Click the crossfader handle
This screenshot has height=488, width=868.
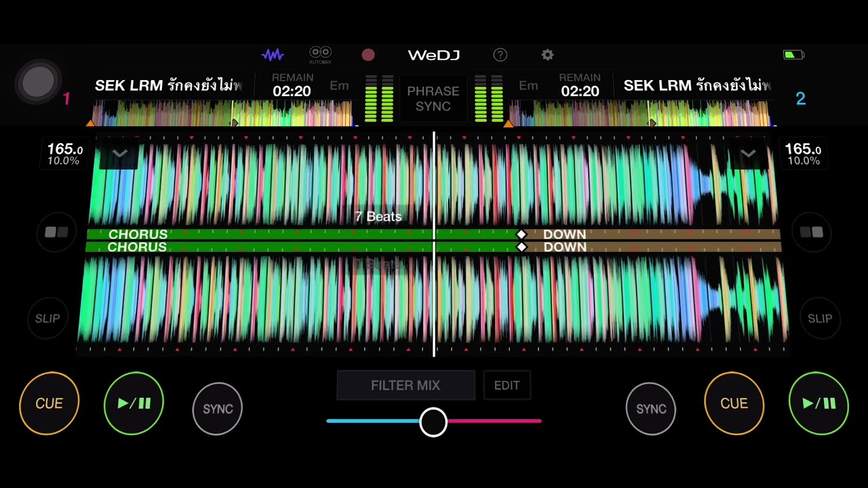433,422
